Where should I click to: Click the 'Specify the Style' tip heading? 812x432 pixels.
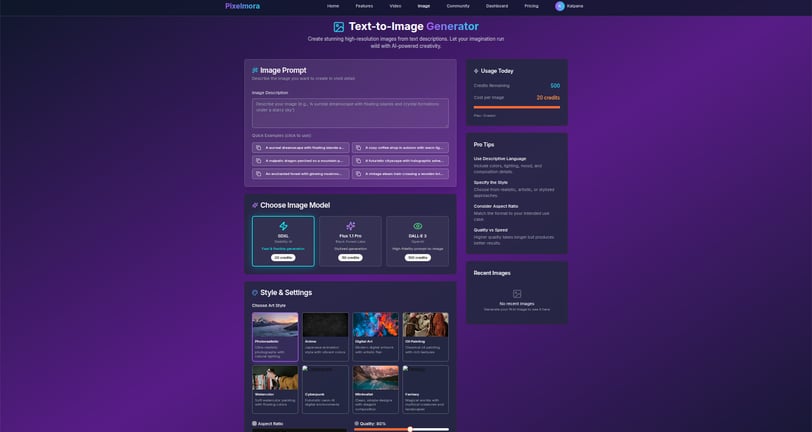point(490,183)
